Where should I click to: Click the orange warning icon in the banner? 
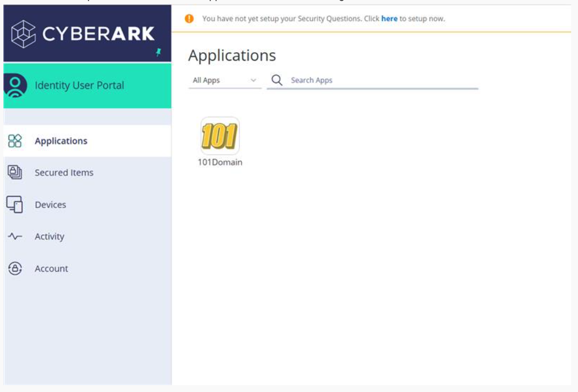point(189,19)
